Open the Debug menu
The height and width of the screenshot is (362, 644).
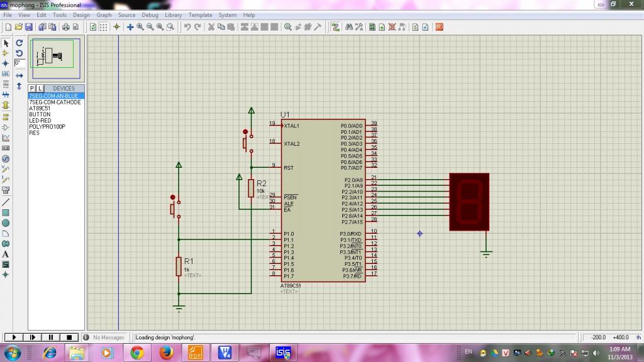[x=150, y=15]
